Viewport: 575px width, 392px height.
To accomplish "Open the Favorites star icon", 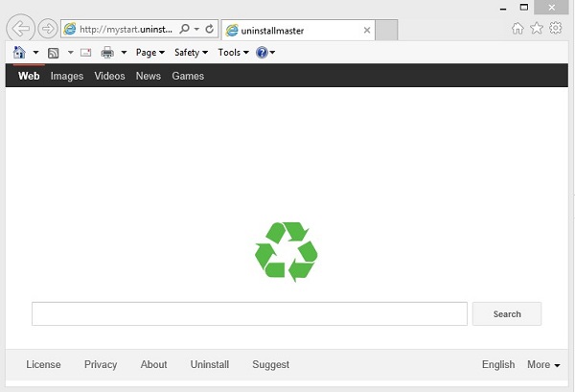I will tap(537, 29).
